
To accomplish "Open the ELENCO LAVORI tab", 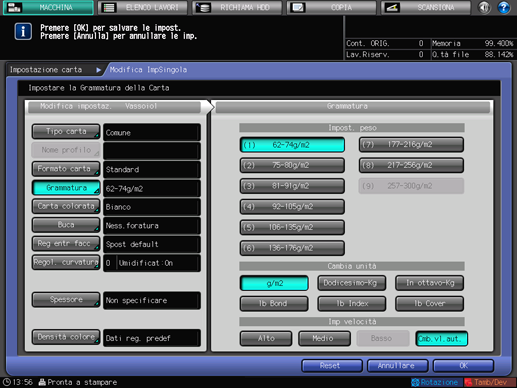I will pyautogui.click(x=143, y=7).
